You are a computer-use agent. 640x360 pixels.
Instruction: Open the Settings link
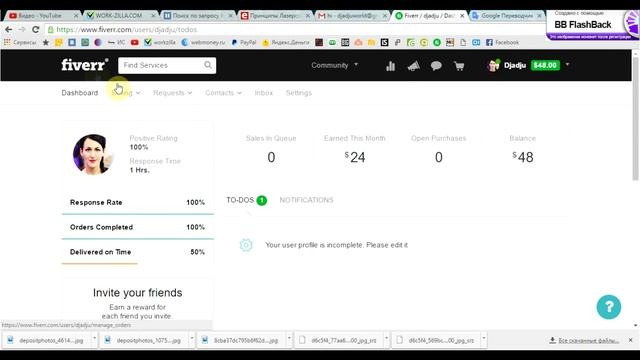298,93
